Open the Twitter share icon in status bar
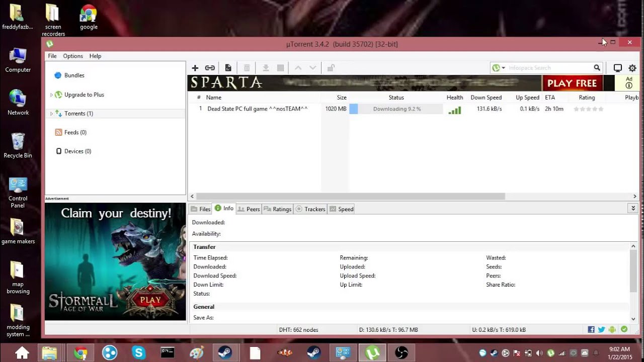Viewport: 644px width, 362px height. point(601,330)
